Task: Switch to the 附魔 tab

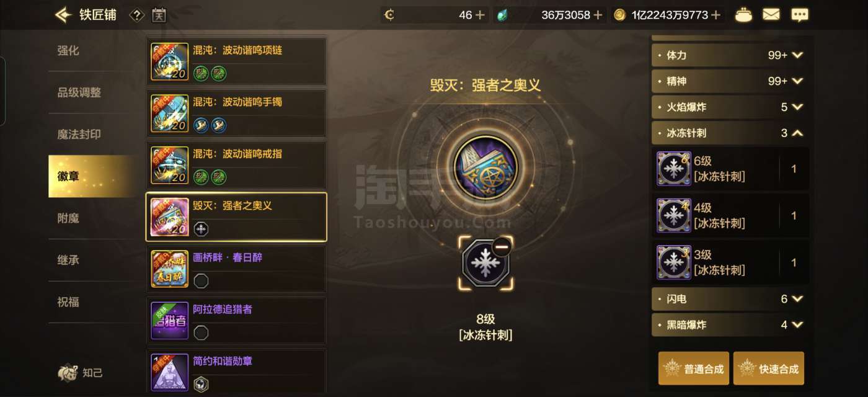Action: 68,218
